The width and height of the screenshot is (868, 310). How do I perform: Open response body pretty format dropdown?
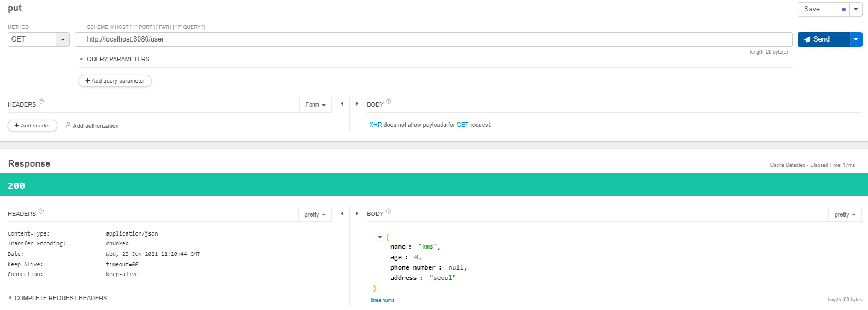coord(845,215)
